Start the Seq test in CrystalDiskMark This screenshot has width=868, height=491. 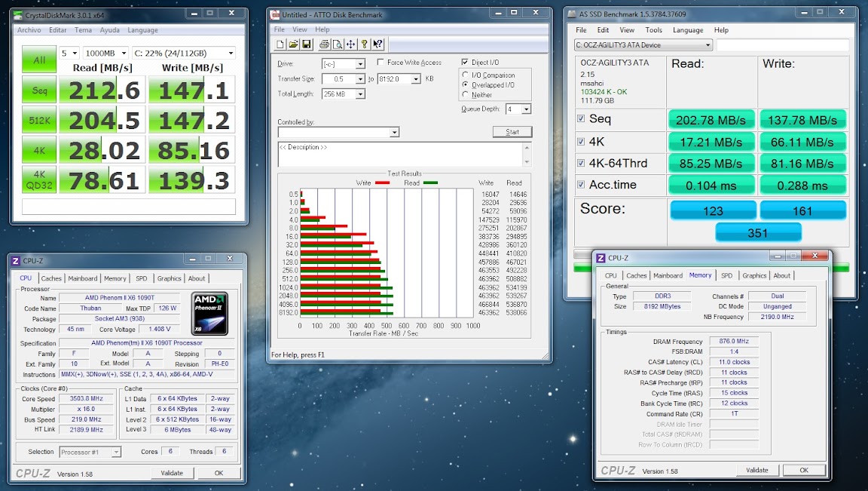[38, 90]
